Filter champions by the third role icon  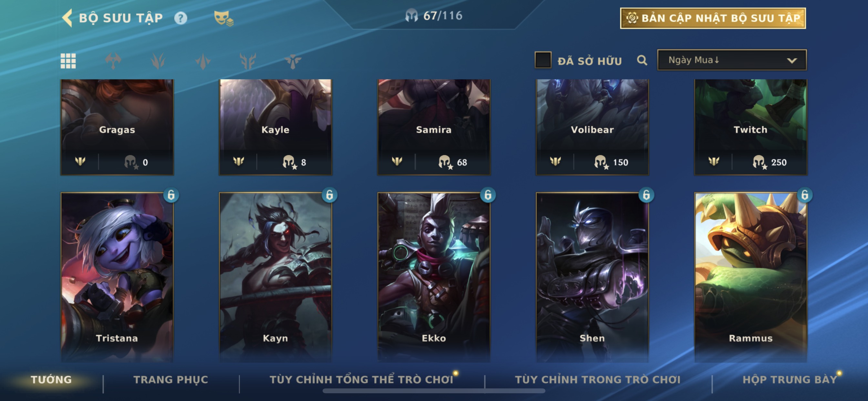pos(203,61)
